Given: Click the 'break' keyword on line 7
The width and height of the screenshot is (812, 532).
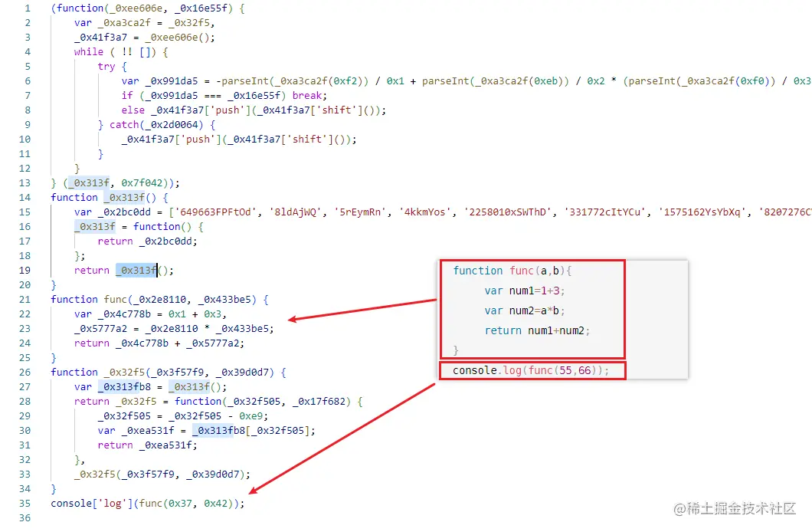Looking at the screenshot, I should coord(306,96).
